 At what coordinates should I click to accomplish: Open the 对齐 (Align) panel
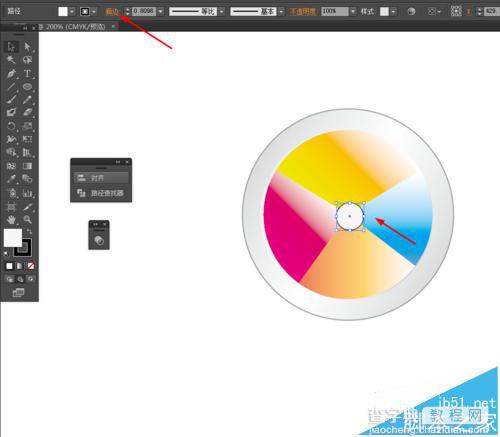click(101, 178)
